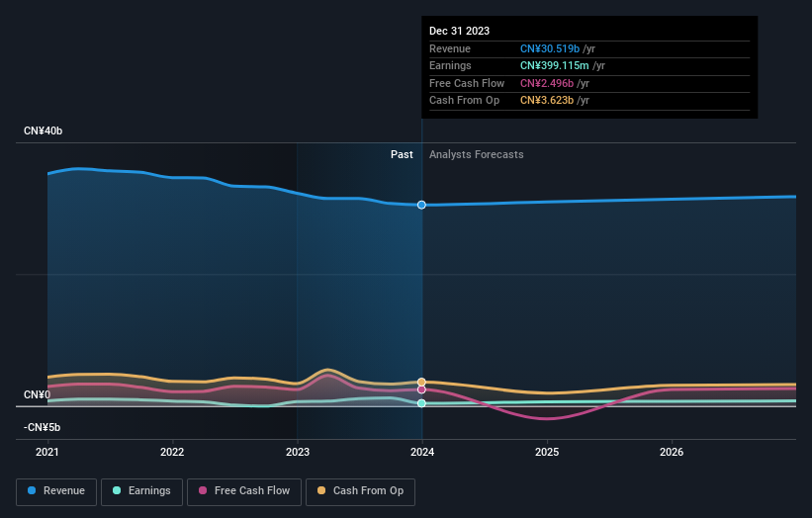Click the CN¥3.623b cash from op value
Viewport: 812px width, 518px height.
(x=547, y=101)
